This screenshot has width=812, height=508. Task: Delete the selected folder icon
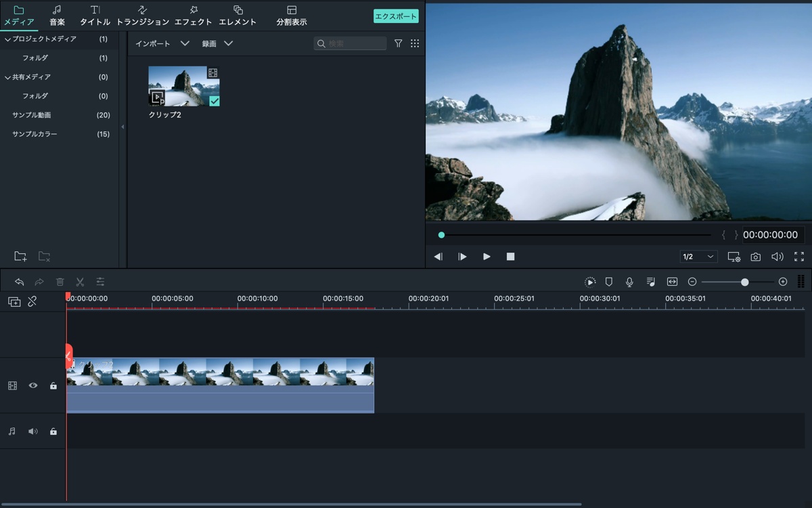tap(44, 256)
